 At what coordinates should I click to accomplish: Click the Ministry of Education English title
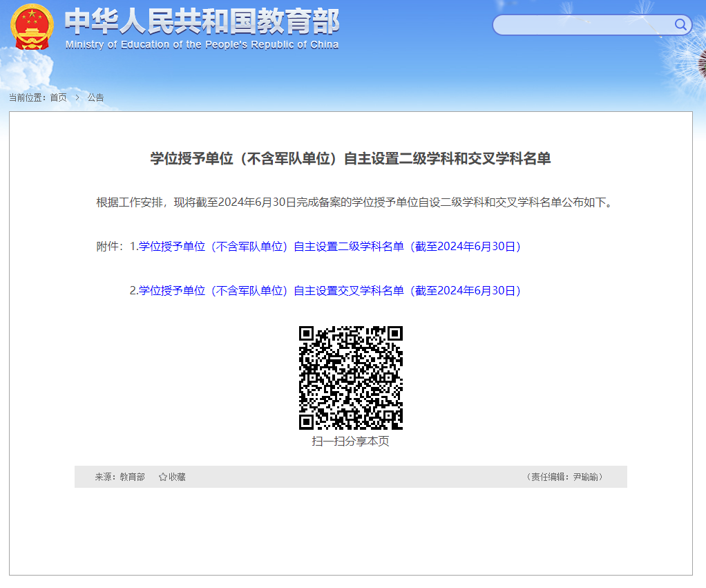[202, 45]
